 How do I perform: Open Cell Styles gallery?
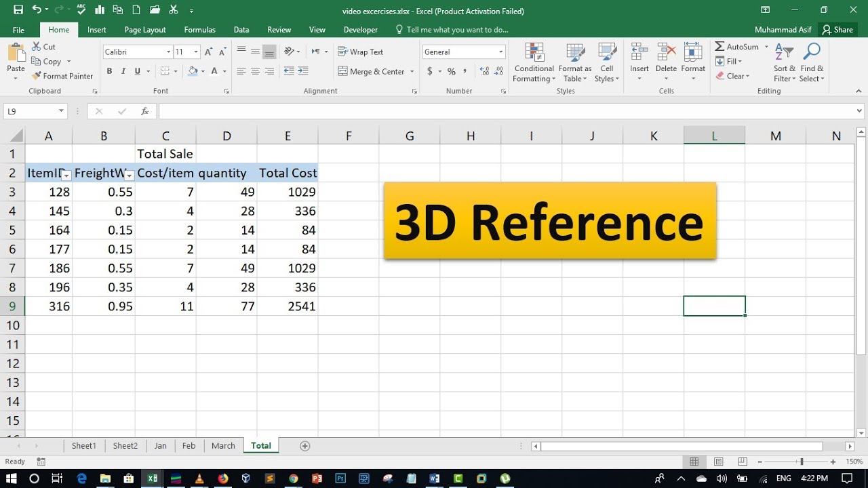pos(606,62)
